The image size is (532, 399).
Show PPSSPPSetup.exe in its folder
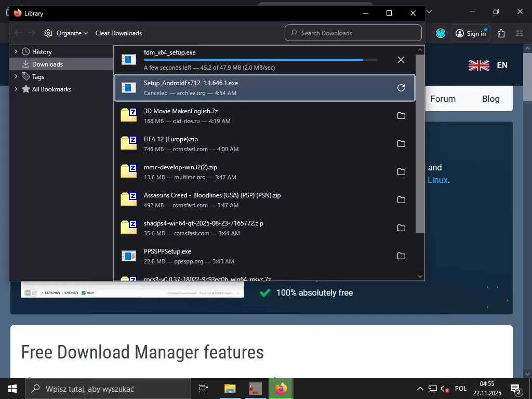pos(401,256)
